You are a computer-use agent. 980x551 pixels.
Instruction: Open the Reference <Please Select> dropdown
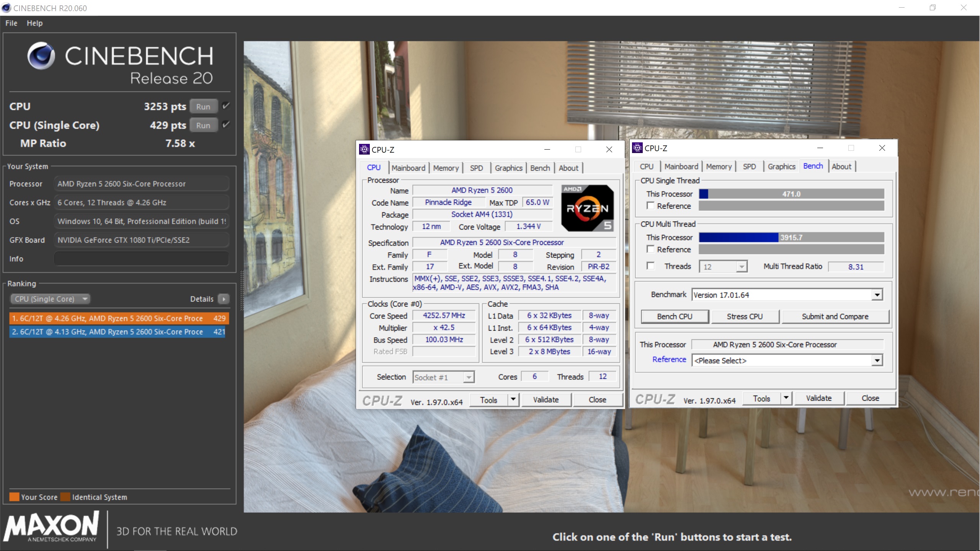tap(787, 360)
